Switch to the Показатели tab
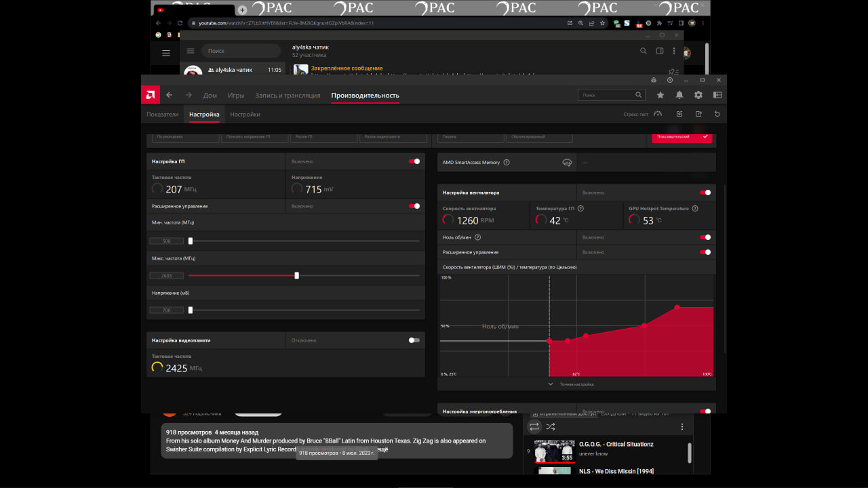 point(163,115)
